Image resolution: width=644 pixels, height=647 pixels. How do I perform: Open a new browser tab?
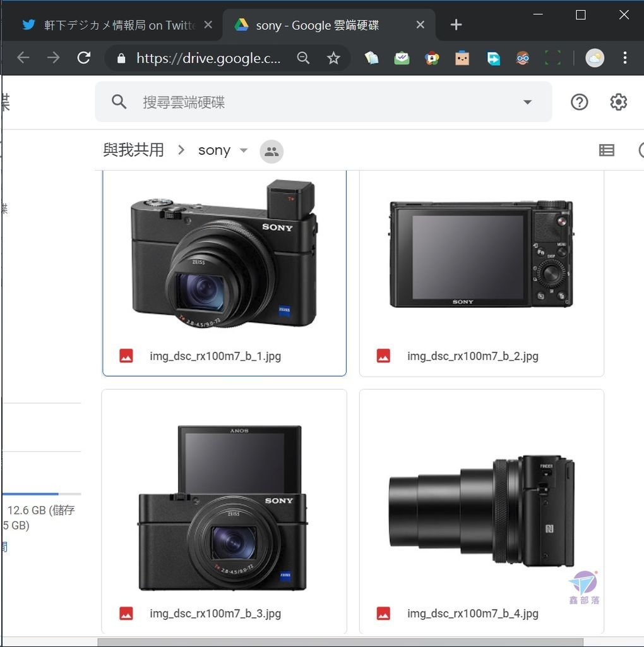coord(456,25)
